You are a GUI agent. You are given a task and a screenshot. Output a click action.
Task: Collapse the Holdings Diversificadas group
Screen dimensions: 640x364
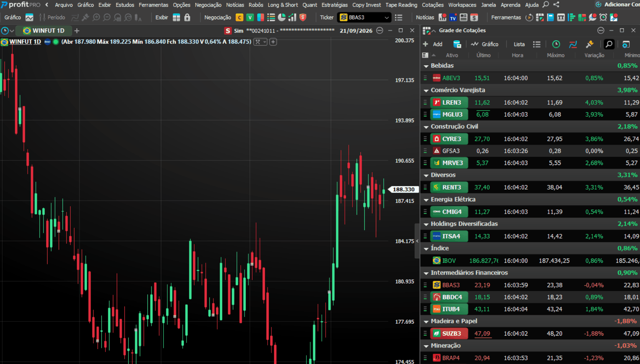tap(426, 224)
